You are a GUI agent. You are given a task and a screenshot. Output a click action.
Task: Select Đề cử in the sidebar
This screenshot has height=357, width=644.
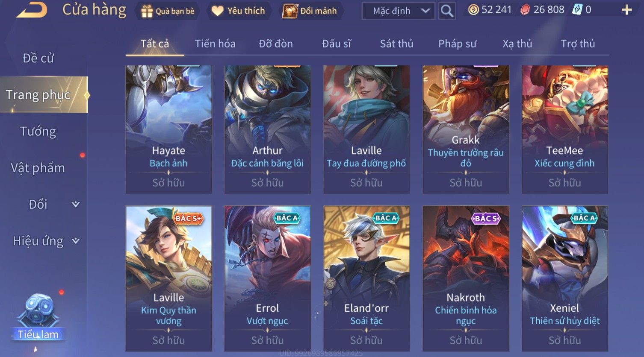click(x=38, y=58)
